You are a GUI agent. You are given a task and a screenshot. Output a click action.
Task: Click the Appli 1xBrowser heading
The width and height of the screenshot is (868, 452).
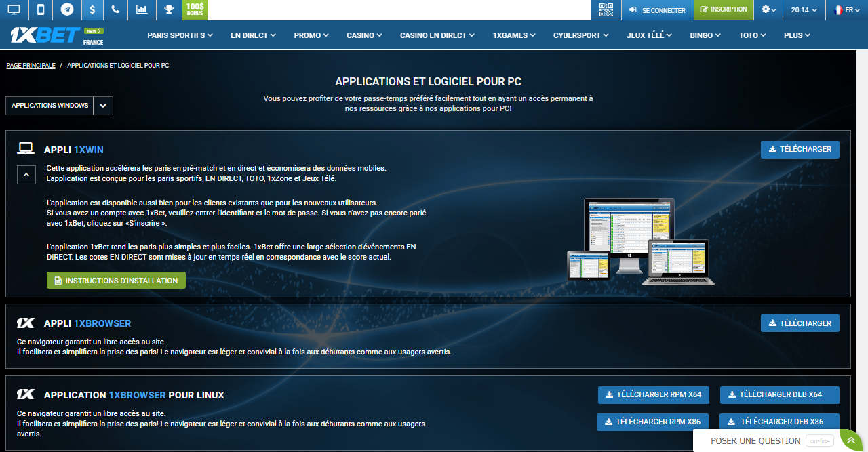click(87, 323)
